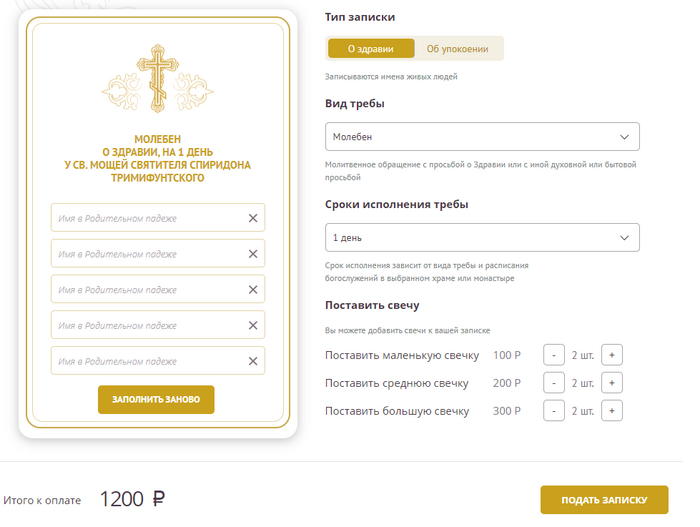Screen dimensions: 700x527
Task: Decrease medium candle quantity with minus
Action: click(554, 383)
